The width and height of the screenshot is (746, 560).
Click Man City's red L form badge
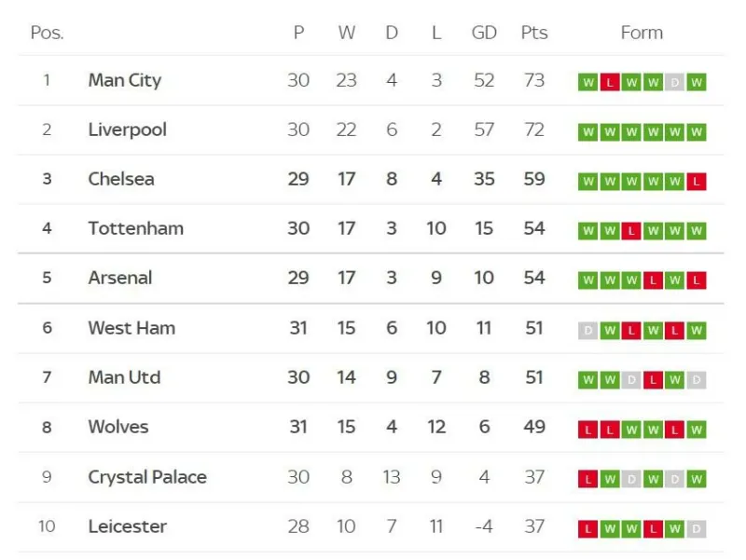(610, 82)
